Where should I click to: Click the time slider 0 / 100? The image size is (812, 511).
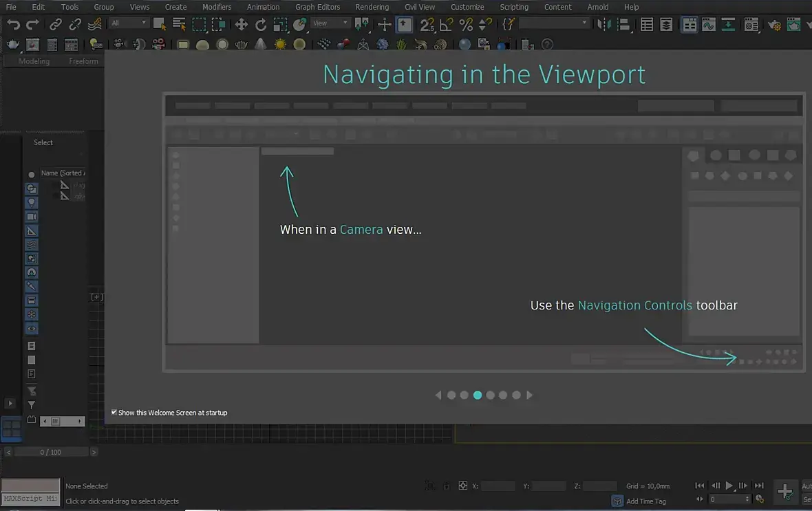[51, 452]
